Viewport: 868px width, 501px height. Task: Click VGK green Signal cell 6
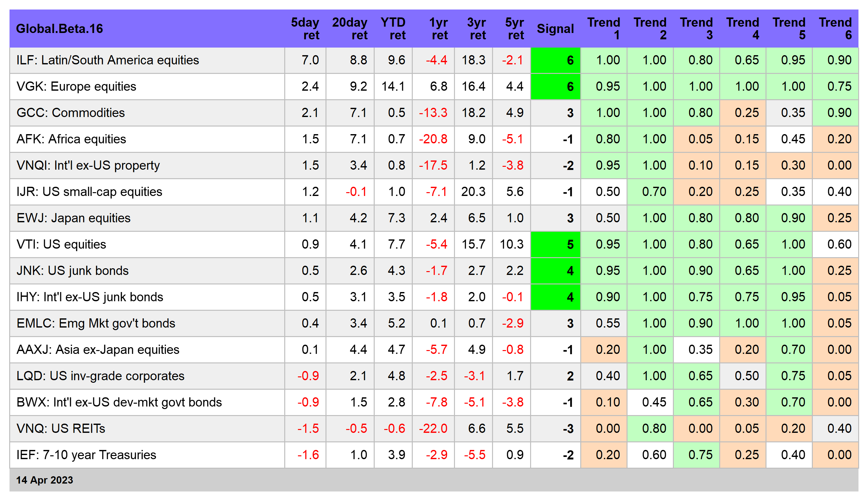click(556, 86)
